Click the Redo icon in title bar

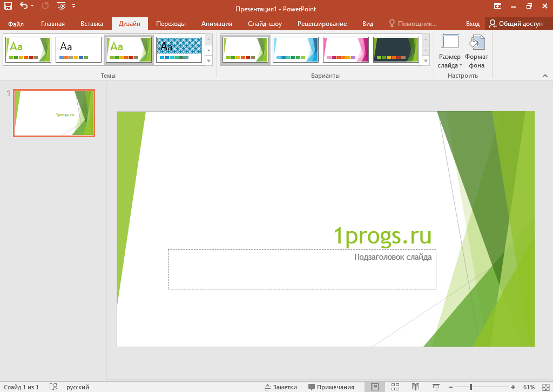(x=45, y=5)
